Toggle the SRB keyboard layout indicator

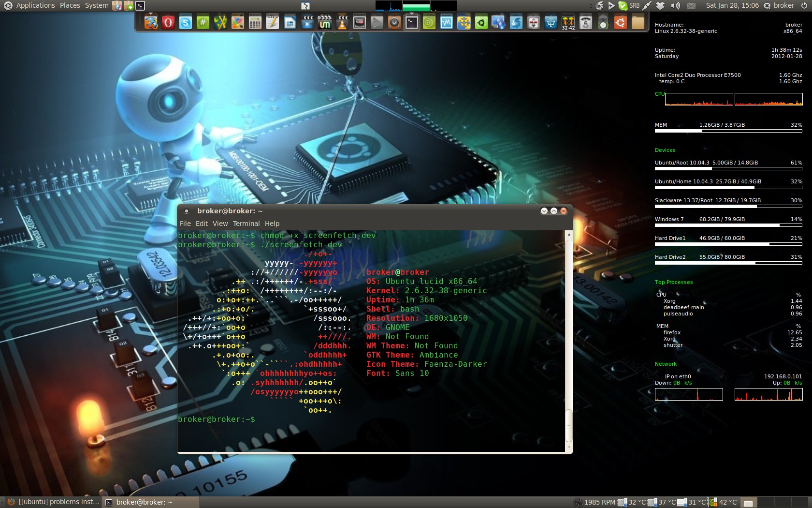tap(634, 5)
